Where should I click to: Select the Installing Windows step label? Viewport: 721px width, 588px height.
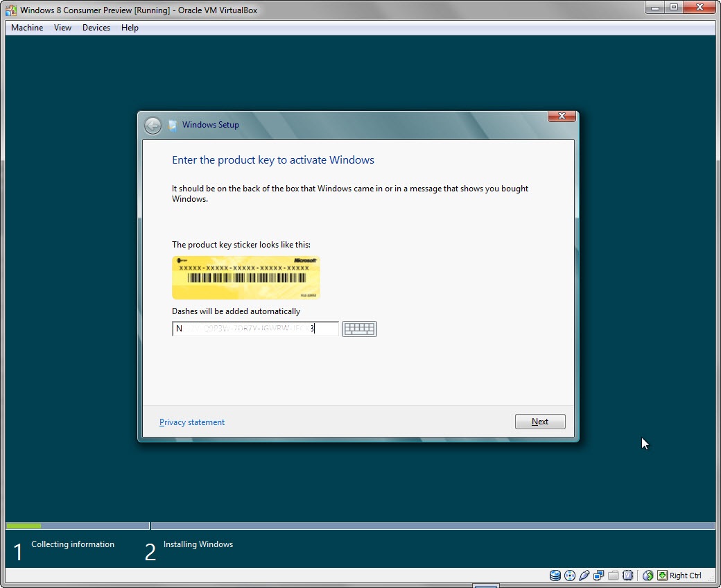click(198, 544)
